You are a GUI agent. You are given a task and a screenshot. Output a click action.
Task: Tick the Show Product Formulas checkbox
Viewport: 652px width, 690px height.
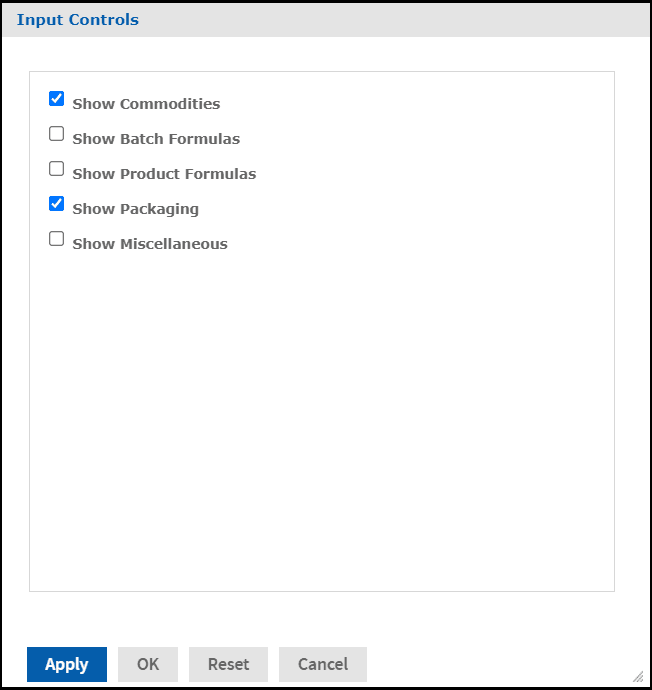pos(57,169)
